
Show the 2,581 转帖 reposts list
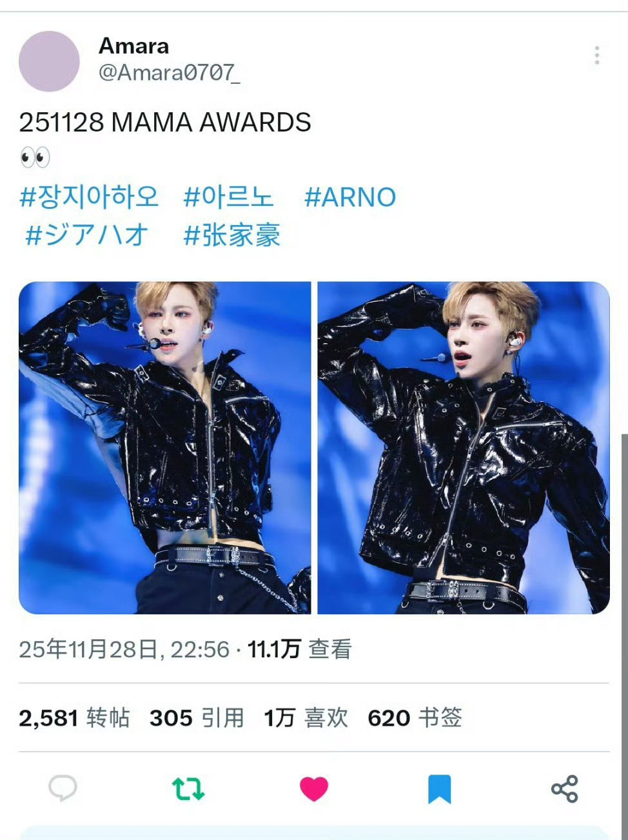74,717
